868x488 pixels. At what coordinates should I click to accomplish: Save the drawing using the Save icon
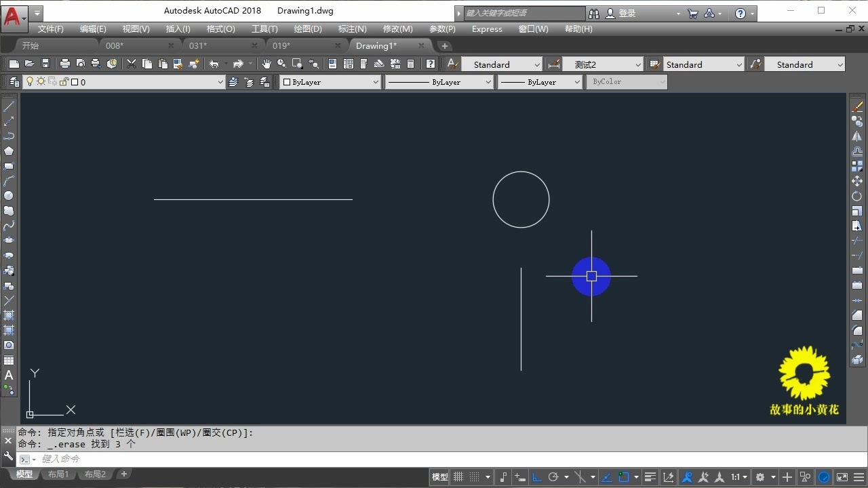[x=45, y=64]
